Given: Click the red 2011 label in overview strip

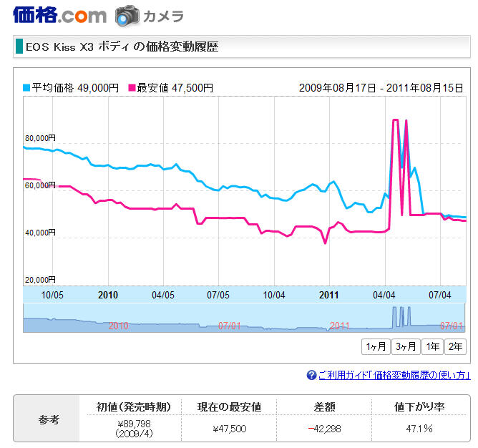Looking at the screenshot, I should pyautogui.click(x=339, y=326).
